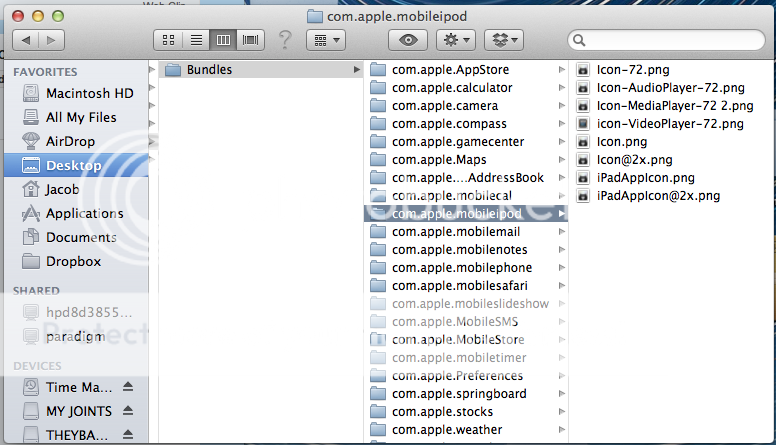Click the question mark toolbar icon
The width and height of the screenshot is (776, 445).
pos(284,40)
